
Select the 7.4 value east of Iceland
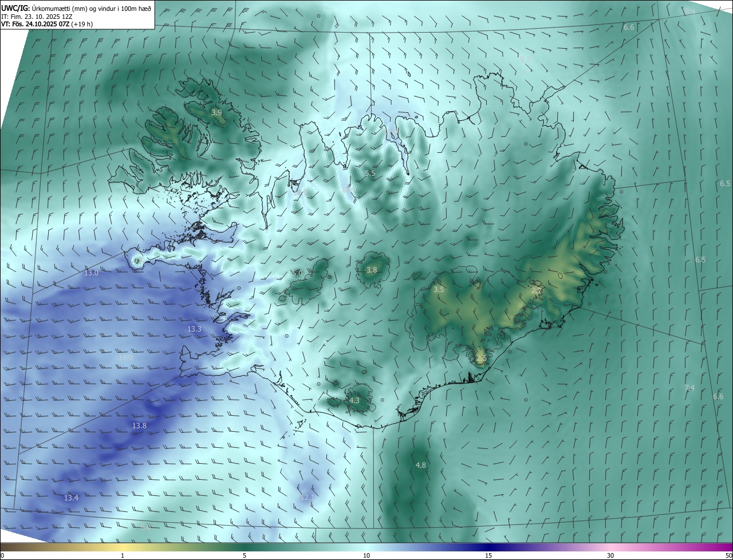point(689,388)
